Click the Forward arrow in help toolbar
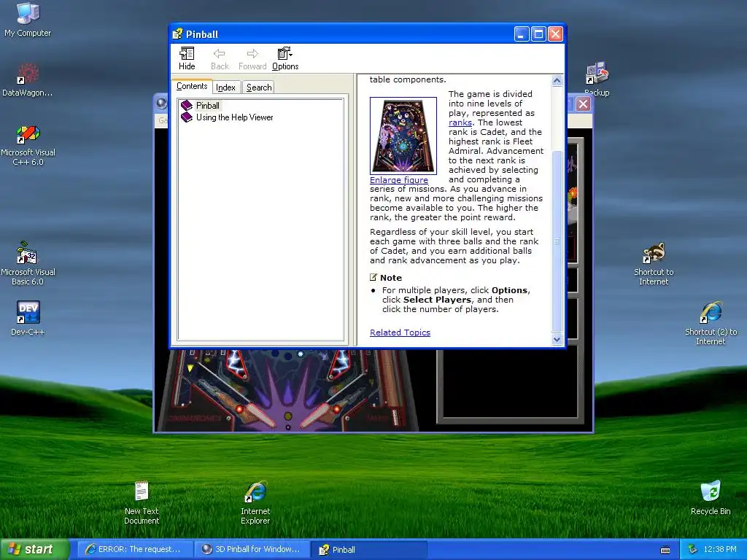This screenshot has width=747, height=560. click(252, 58)
